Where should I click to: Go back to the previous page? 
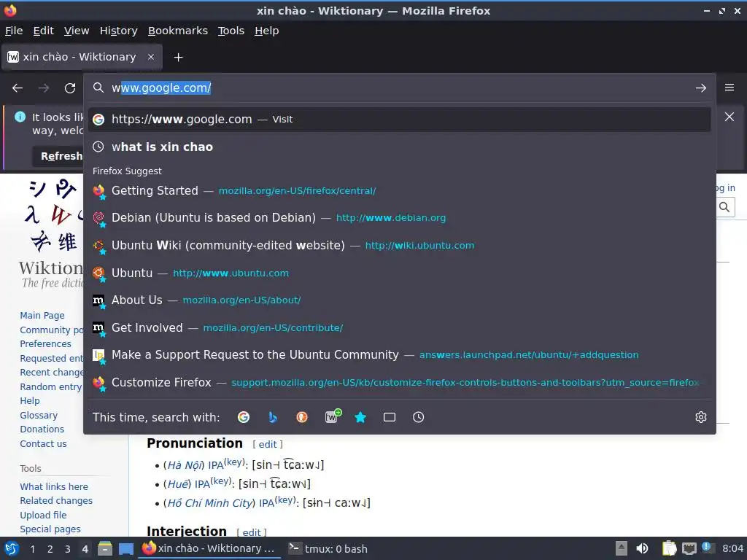(18, 88)
